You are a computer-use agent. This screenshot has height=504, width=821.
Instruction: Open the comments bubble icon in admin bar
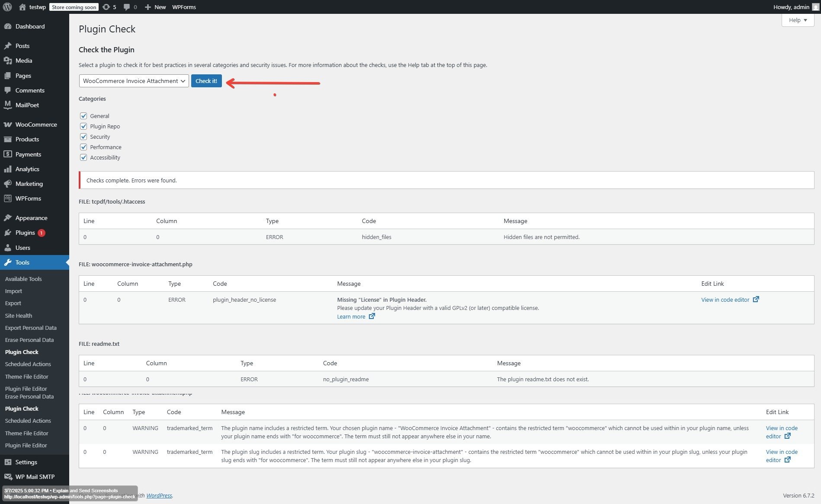[127, 7]
